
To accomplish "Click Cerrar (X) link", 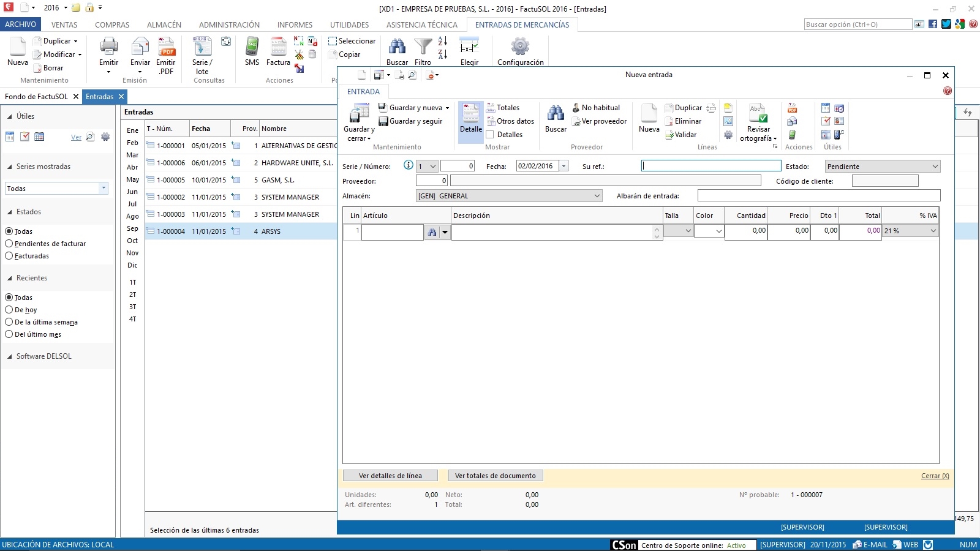I will (x=935, y=476).
